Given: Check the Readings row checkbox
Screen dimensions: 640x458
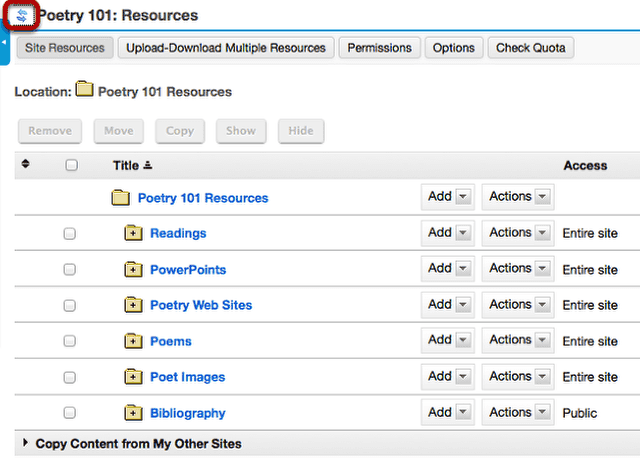Looking at the screenshot, I should [70, 233].
